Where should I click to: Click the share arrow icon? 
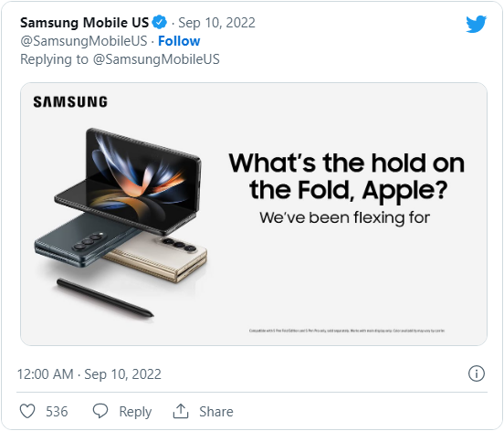(181, 411)
